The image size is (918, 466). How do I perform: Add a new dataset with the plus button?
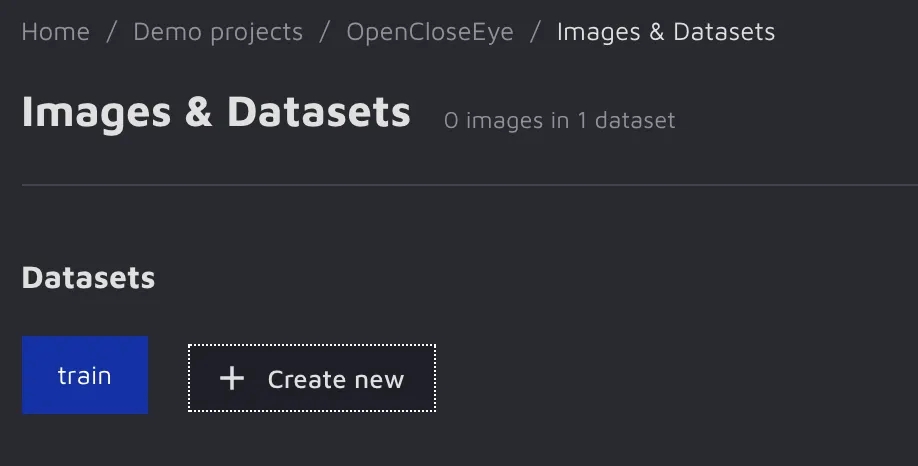tap(311, 378)
